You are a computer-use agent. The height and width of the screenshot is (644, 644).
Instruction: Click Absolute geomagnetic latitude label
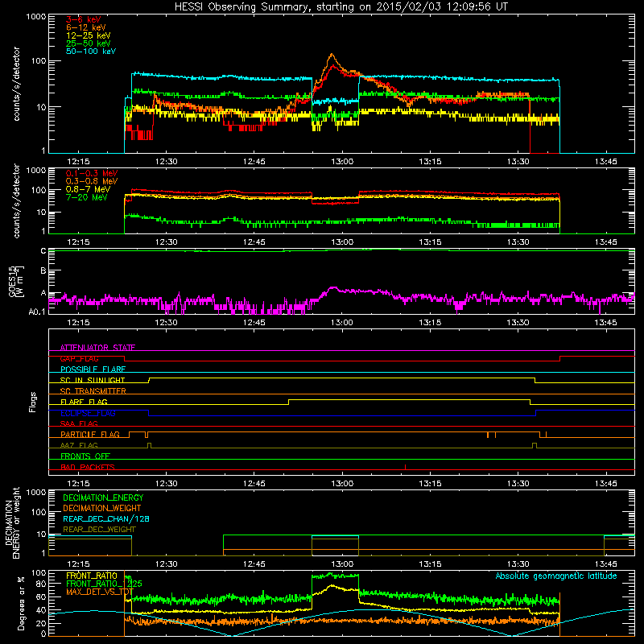(556, 576)
